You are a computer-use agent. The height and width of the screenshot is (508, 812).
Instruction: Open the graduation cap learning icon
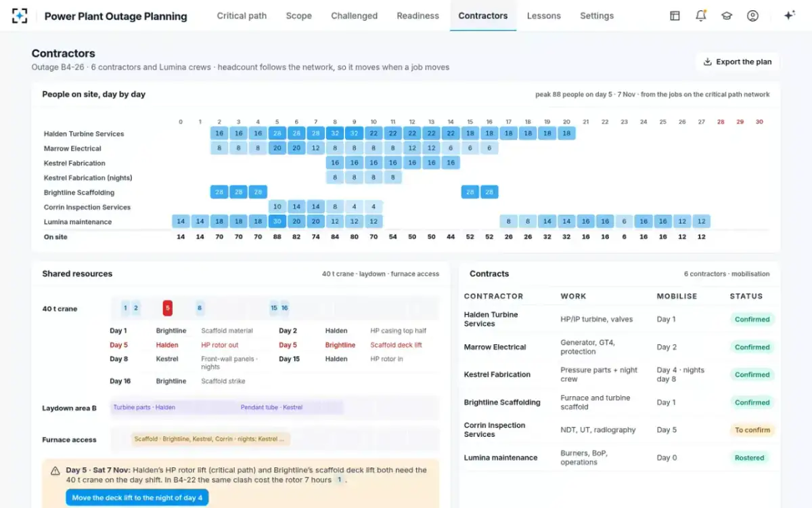tap(727, 16)
